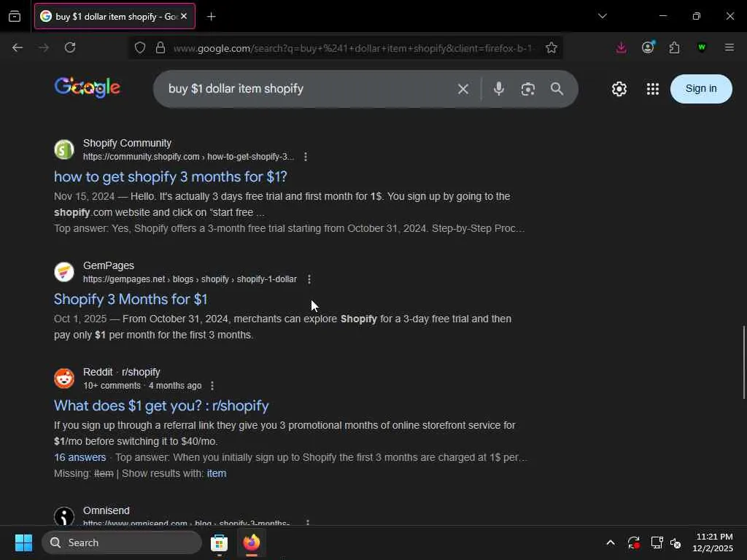
Task: Click the 'Shopify Community' site name
Action: pyautogui.click(x=127, y=144)
